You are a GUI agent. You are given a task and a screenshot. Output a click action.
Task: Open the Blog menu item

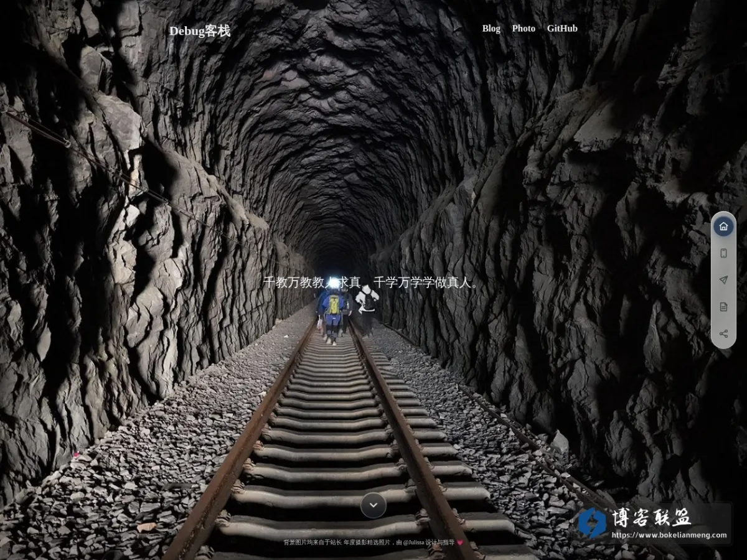click(491, 29)
